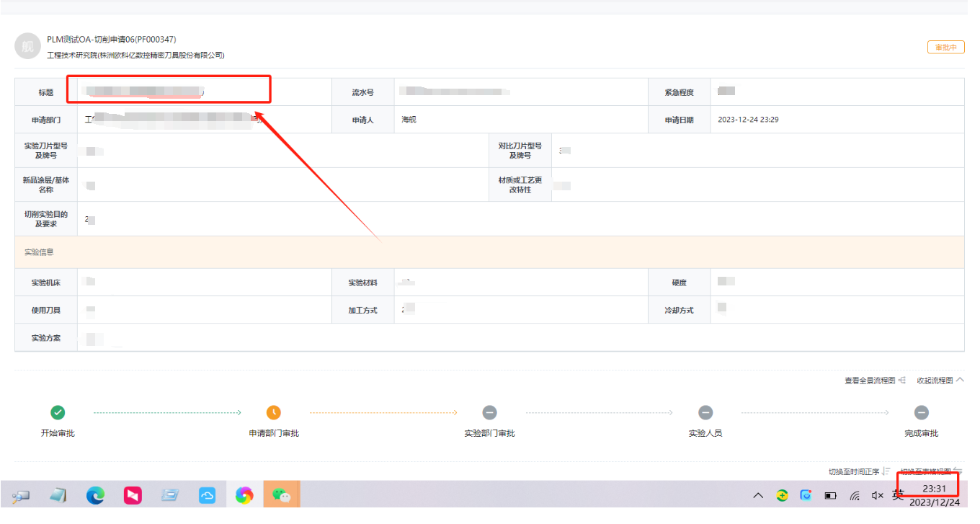Viewport: 980px width, 524px height.
Task: Open 查看全景流程图 link
Action: click(x=875, y=380)
